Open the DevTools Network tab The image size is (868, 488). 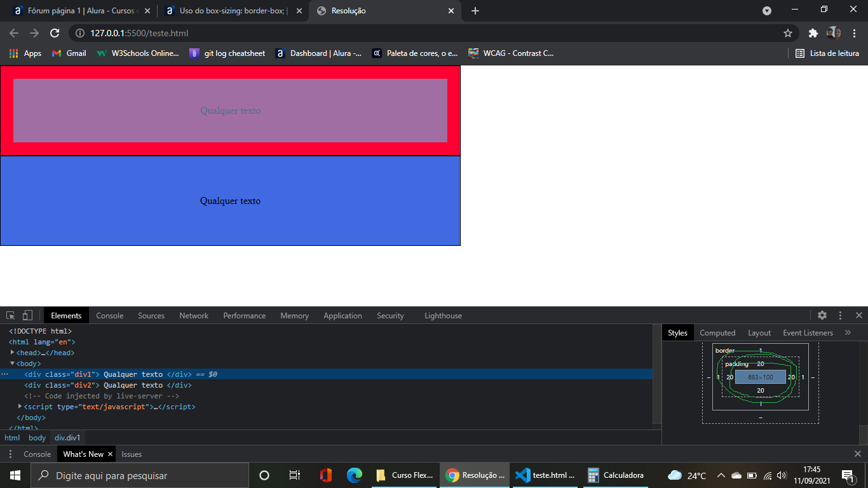tap(194, 316)
